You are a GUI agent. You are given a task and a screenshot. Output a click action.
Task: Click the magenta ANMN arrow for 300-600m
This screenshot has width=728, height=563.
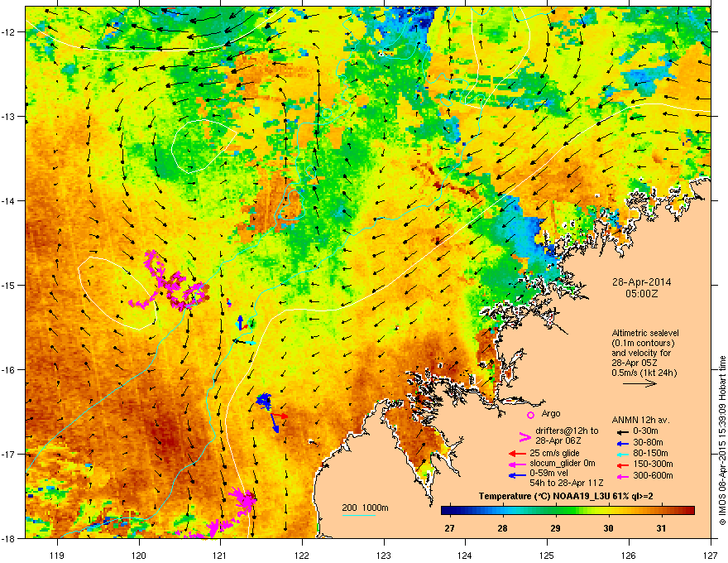click(x=621, y=476)
